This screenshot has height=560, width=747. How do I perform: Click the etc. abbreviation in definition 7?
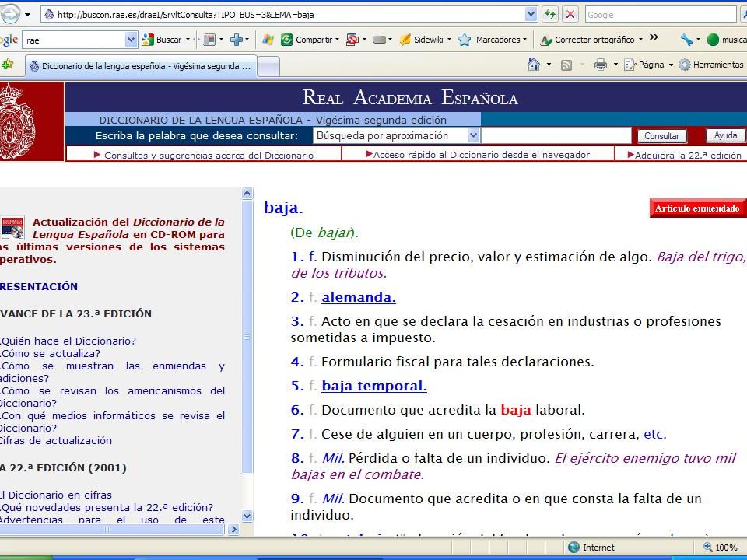[x=654, y=434]
